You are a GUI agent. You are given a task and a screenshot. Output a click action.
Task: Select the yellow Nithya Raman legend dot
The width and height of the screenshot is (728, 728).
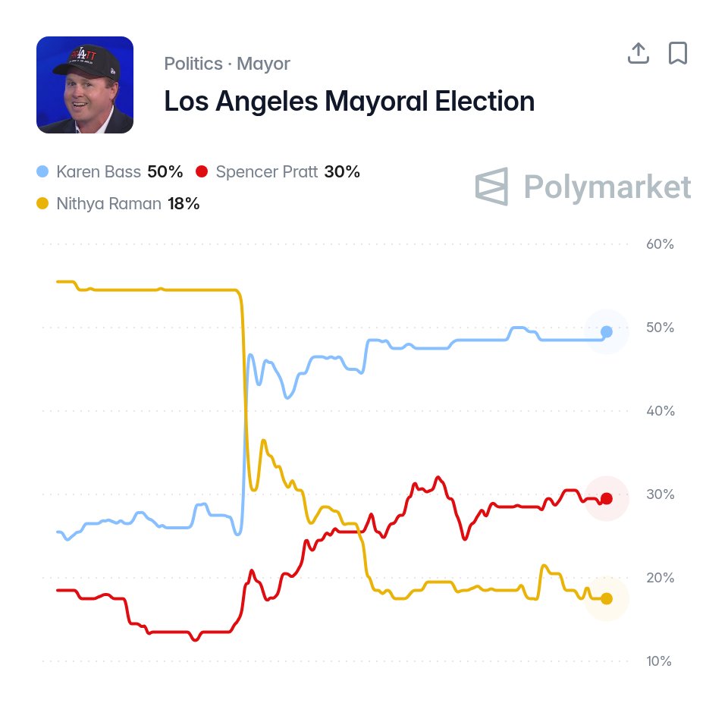click(42, 203)
